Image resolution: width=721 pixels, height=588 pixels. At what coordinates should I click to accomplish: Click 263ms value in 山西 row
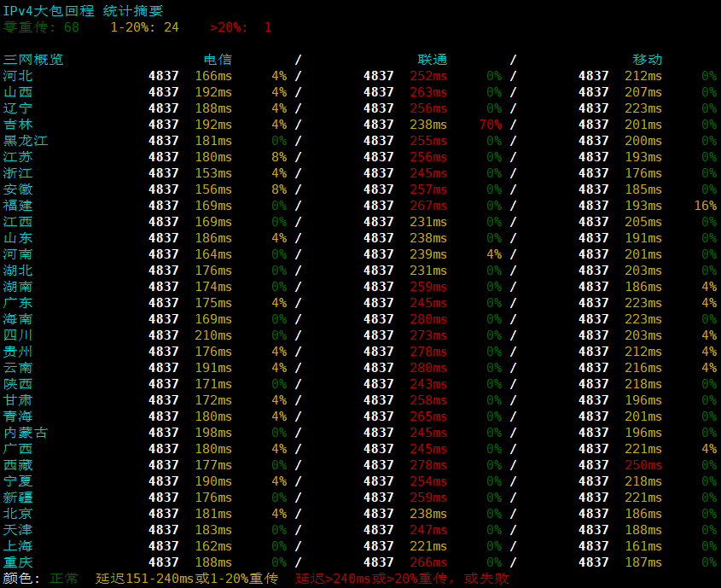click(428, 92)
